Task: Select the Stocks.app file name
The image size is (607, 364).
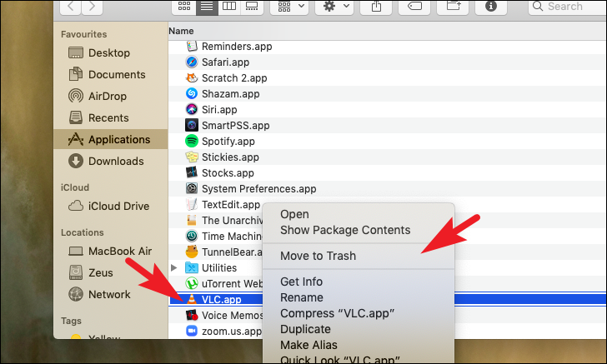Action: tap(228, 173)
